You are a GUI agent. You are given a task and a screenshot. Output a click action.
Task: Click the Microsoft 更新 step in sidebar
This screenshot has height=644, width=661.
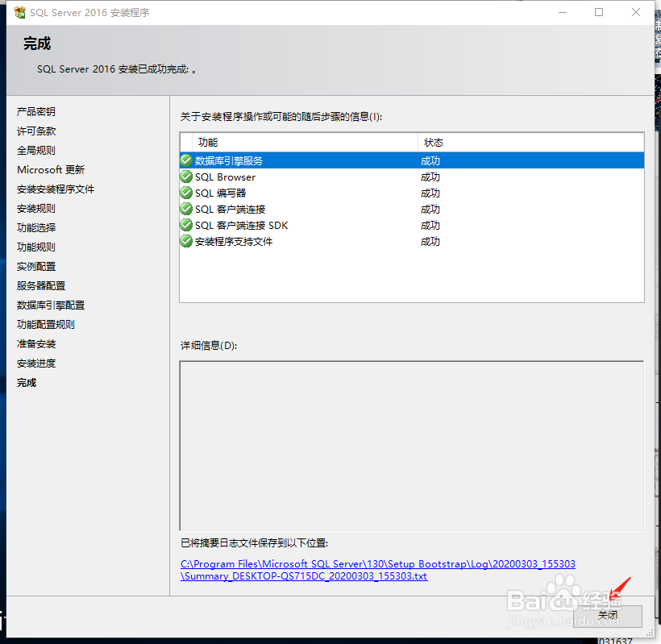pos(51,169)
